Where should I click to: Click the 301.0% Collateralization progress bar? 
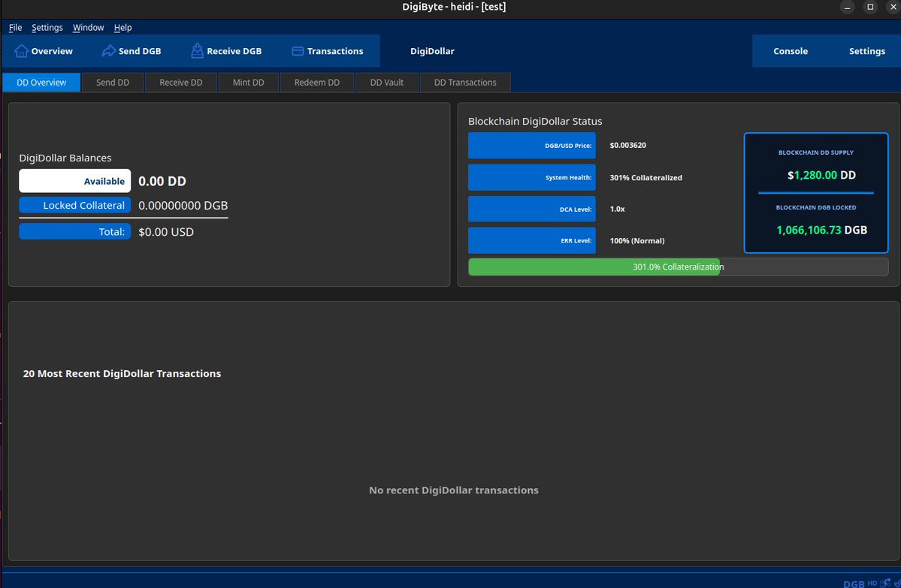pyautogui.click(x=678, y=267)
